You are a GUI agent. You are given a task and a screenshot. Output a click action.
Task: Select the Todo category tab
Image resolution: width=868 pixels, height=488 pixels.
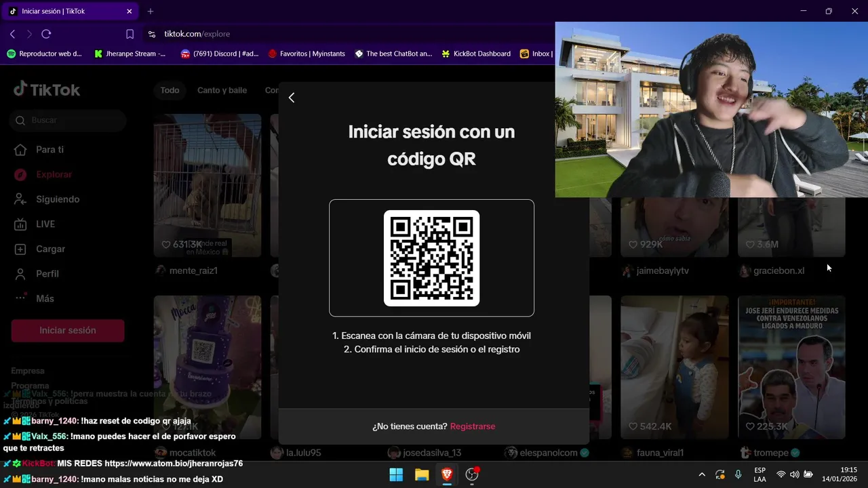(x=170, y=90)
